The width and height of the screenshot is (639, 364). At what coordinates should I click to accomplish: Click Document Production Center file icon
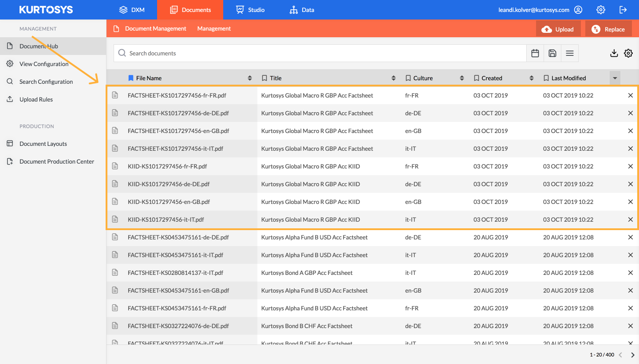click(x=10, y=161)
